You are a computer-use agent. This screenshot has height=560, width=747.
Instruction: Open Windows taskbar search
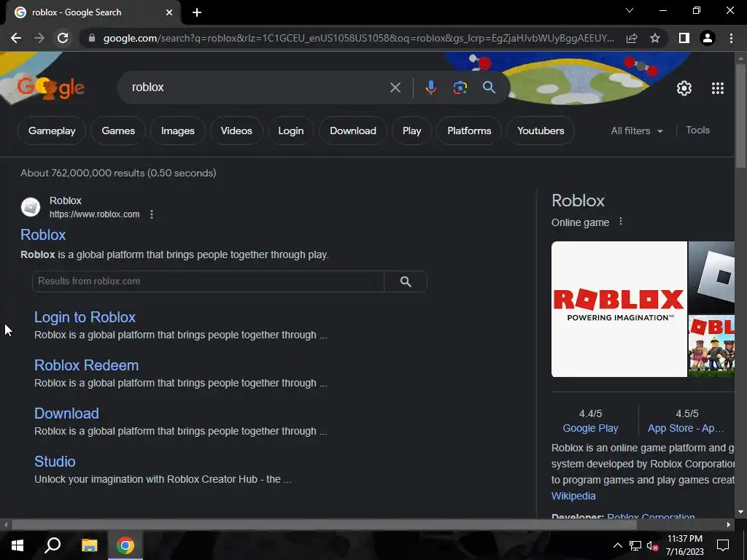click(x=53, y=545)
